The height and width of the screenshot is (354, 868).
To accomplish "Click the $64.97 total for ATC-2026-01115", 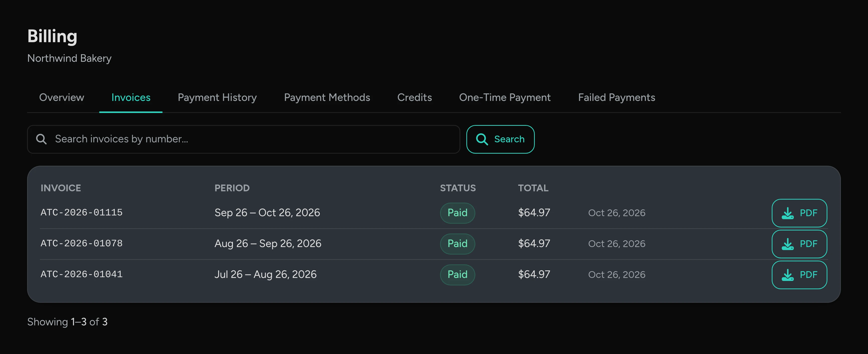I will (534, 213).
